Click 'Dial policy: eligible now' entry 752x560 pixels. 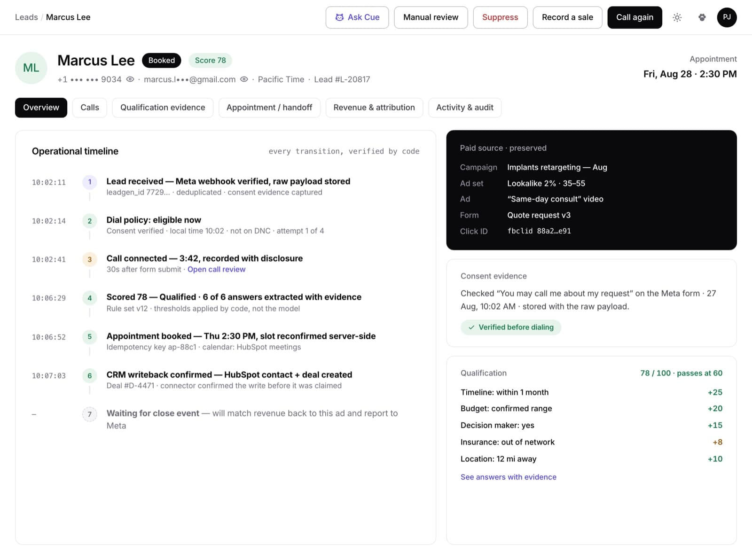(154, 220)
